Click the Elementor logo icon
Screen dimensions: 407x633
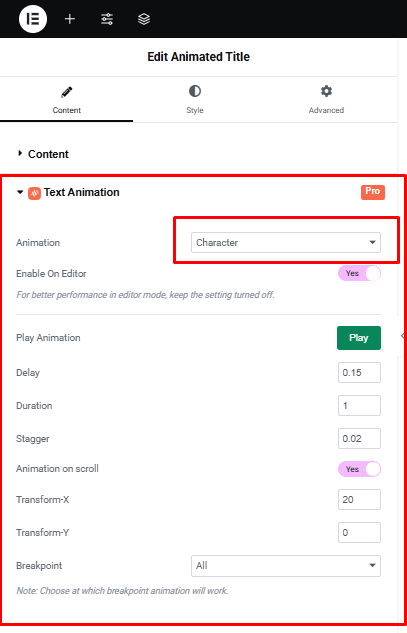coord(33,19)
